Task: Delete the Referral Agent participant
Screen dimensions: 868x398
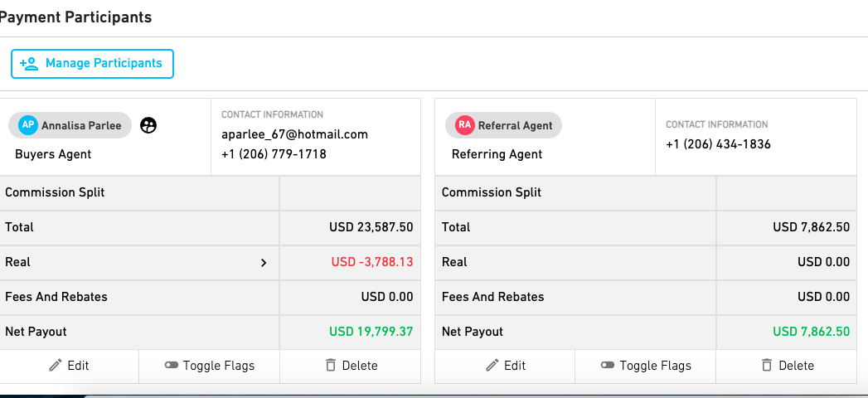Action: tap(786, 366)
